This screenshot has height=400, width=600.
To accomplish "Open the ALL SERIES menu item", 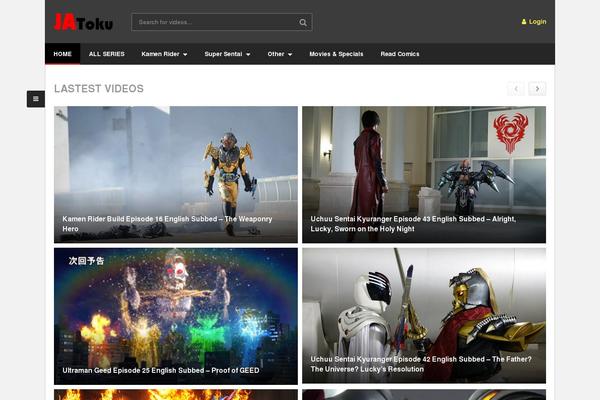I will pyautogui.click(x=107, y=54).
